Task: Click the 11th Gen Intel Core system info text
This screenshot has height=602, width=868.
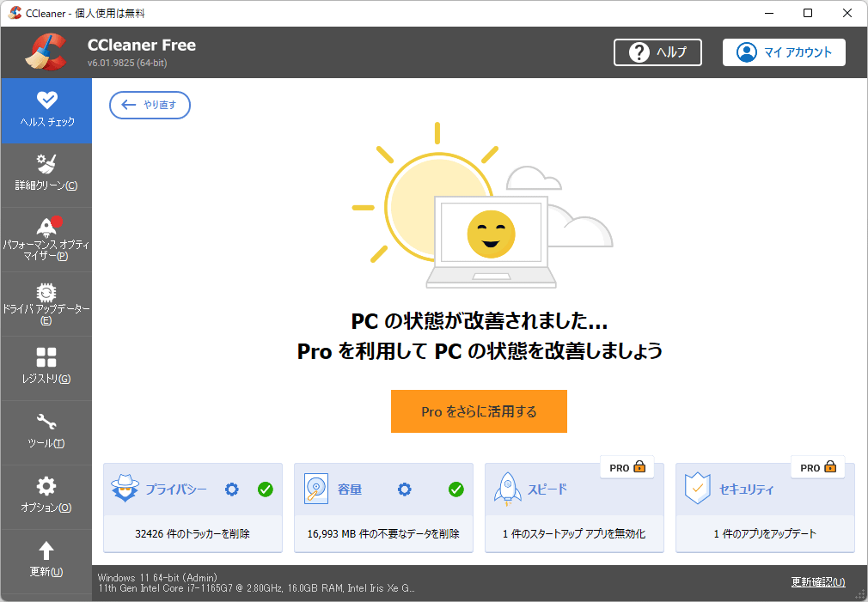Action: pos(256,588)
